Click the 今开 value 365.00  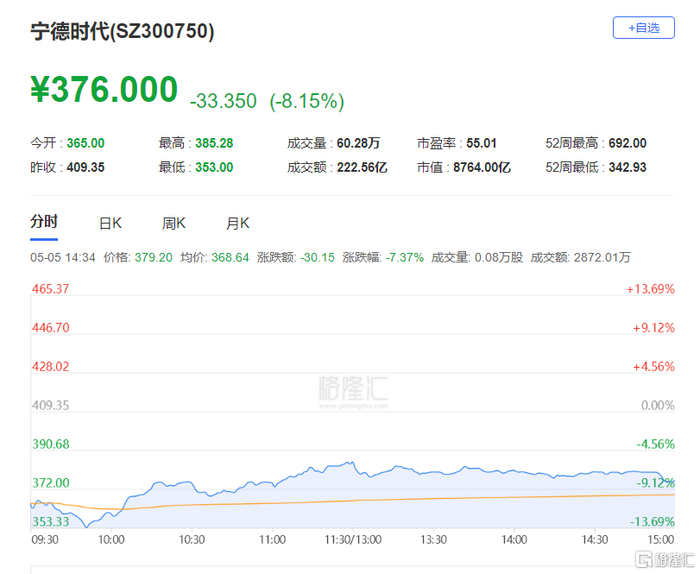tap(86, 143)
